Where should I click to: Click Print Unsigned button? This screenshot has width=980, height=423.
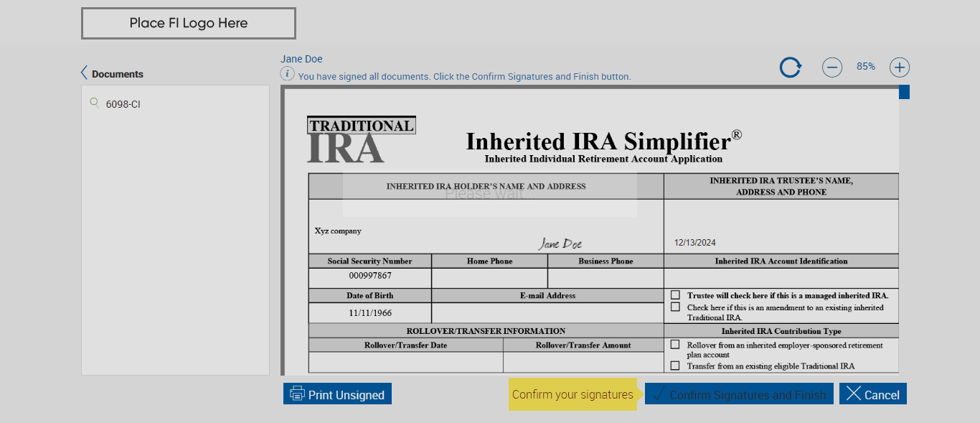(337, 394)
